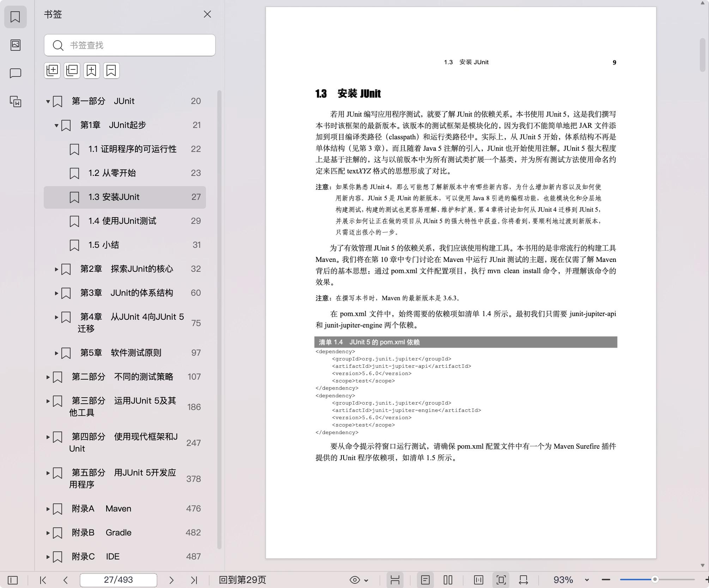
Task: Jump to the last page
Action: point(194,580)
